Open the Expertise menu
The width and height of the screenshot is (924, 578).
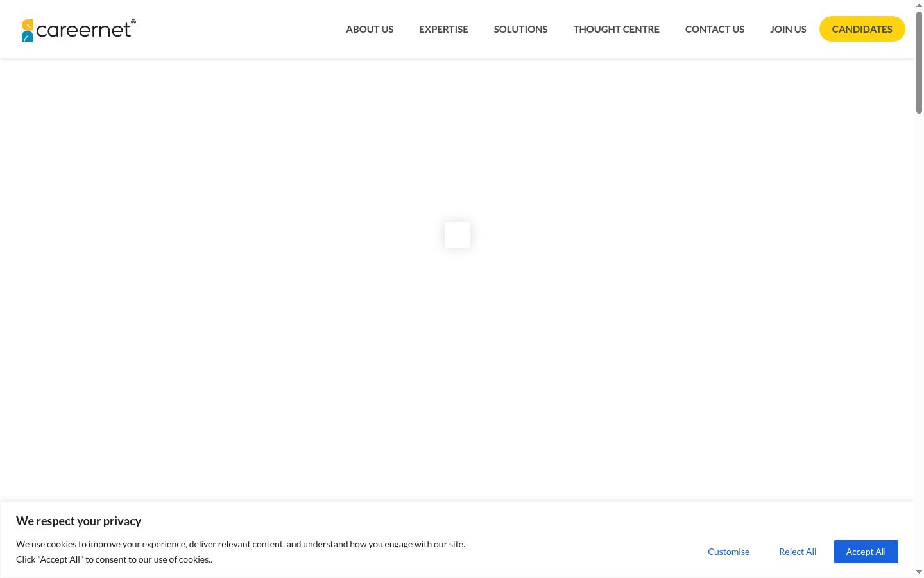point(443,29)
